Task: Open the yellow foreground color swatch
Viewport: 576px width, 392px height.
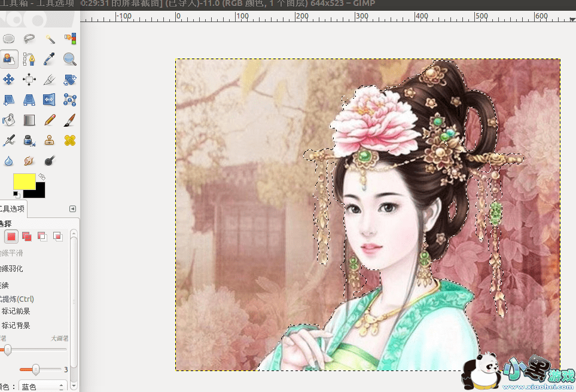Action: pos(25,181)
